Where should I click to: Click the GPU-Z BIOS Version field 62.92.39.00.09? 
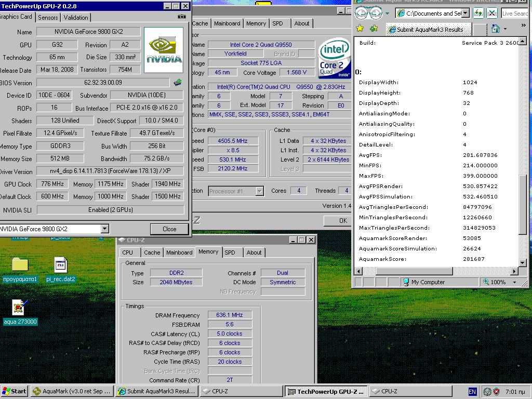click(103, 83)
